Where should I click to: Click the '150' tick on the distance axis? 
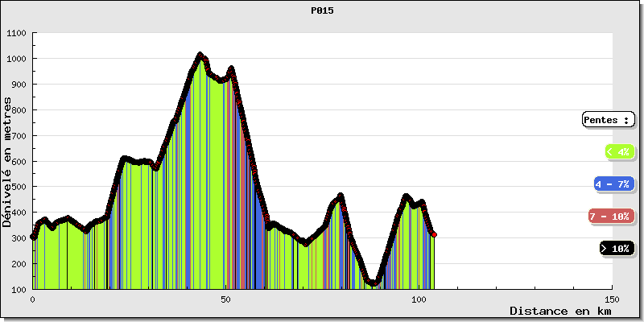(x=612, y=299)
